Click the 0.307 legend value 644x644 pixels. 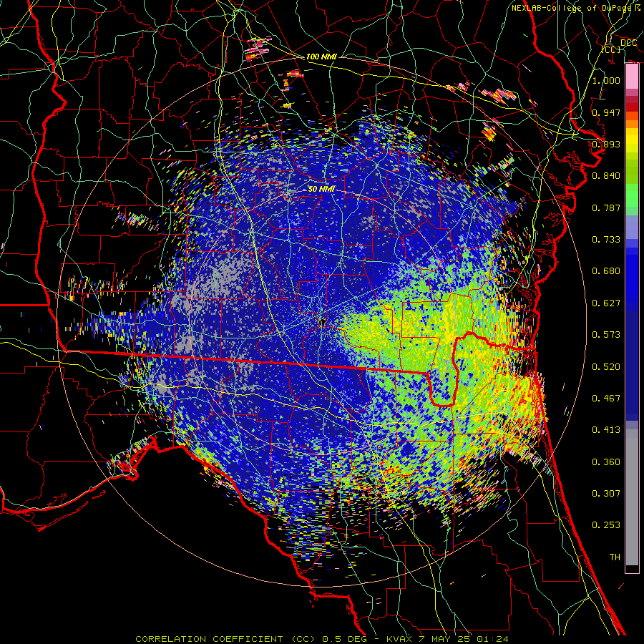pyautogui.click(x=606, y=494)
